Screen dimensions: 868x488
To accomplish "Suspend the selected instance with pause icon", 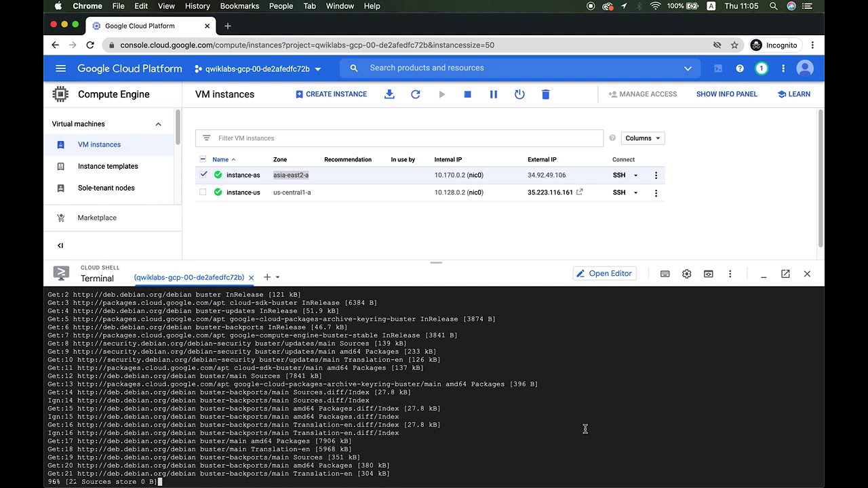I will (x=494, y=94).
